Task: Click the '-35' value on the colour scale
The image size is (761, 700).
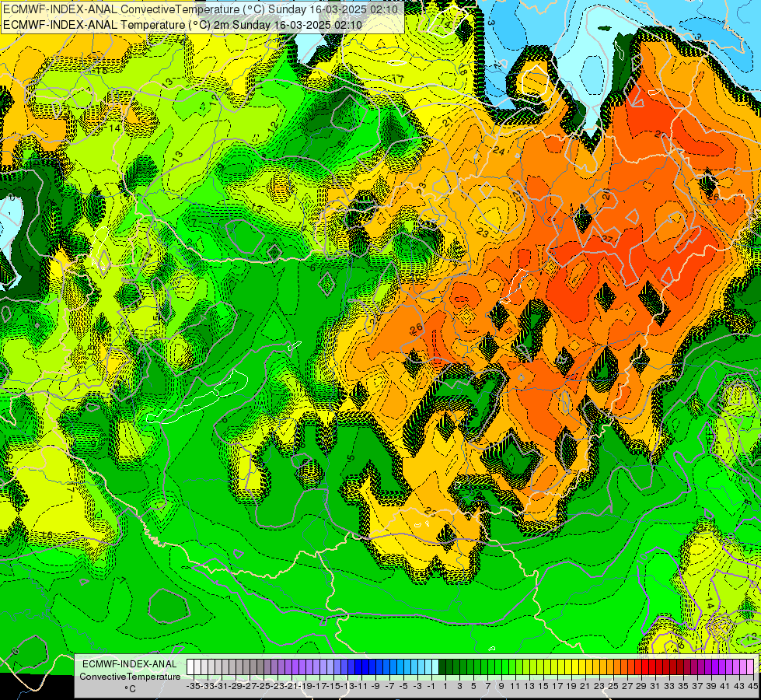Action: (x=194, y=686)
